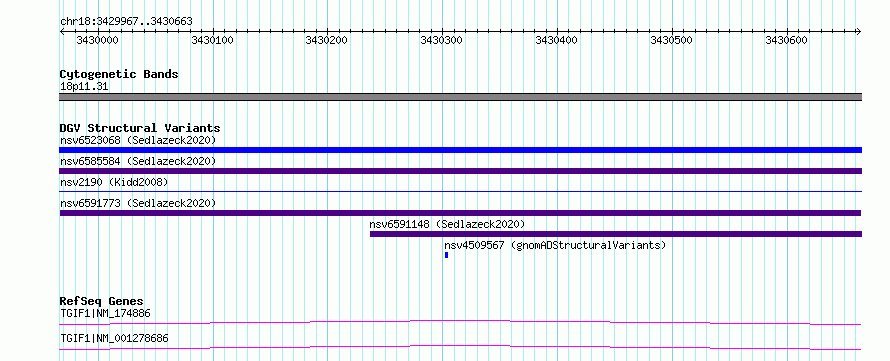Select the purple nsv6591773 variant bar
The width and height of the screenshot is (890, 361).
point(460,213)
